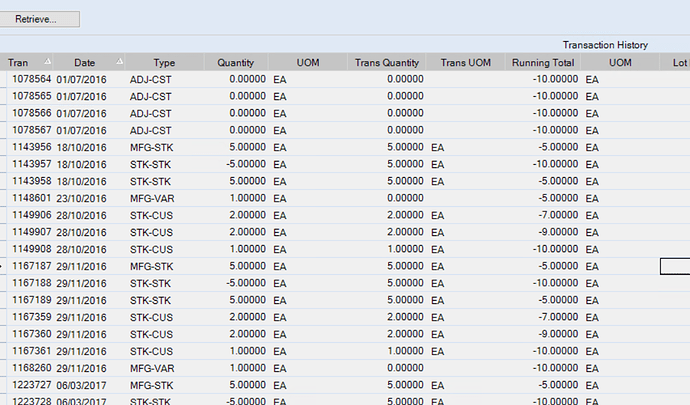Click date 18/10/2016 in row 1143956
Screen dimensions: 690x405
tap(81, 147)
